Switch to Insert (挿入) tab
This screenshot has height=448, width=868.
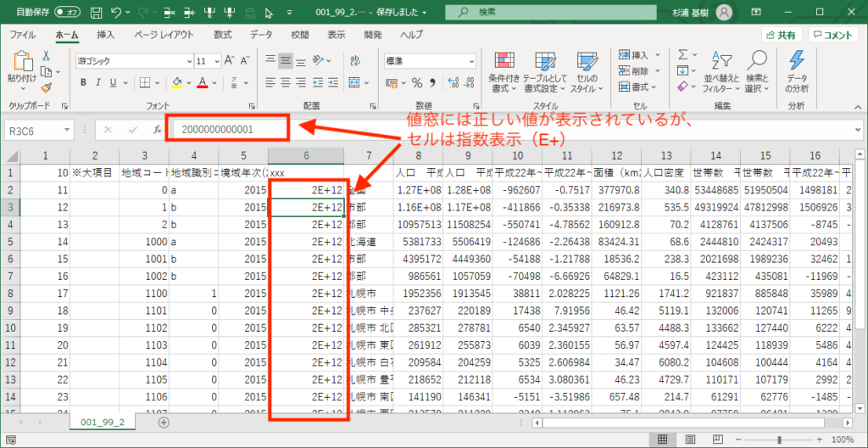[x=106, y=35]
